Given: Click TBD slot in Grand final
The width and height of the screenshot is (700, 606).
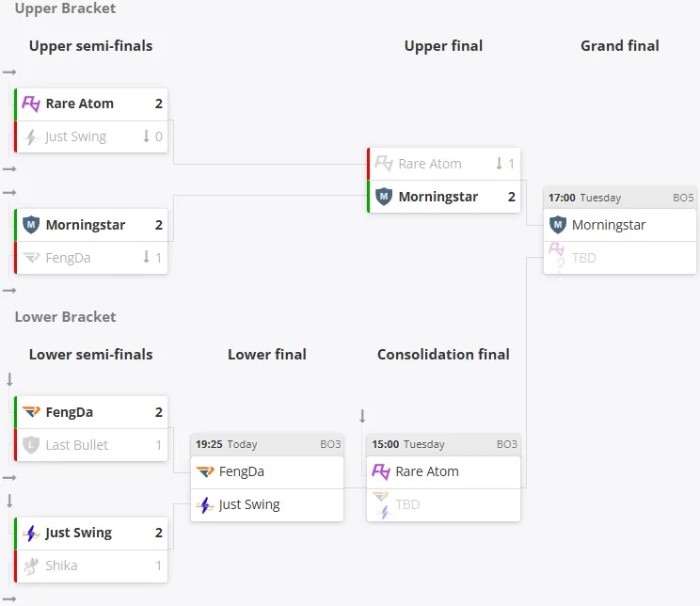Looking at the screenshot, I should [x=583, y=258].
